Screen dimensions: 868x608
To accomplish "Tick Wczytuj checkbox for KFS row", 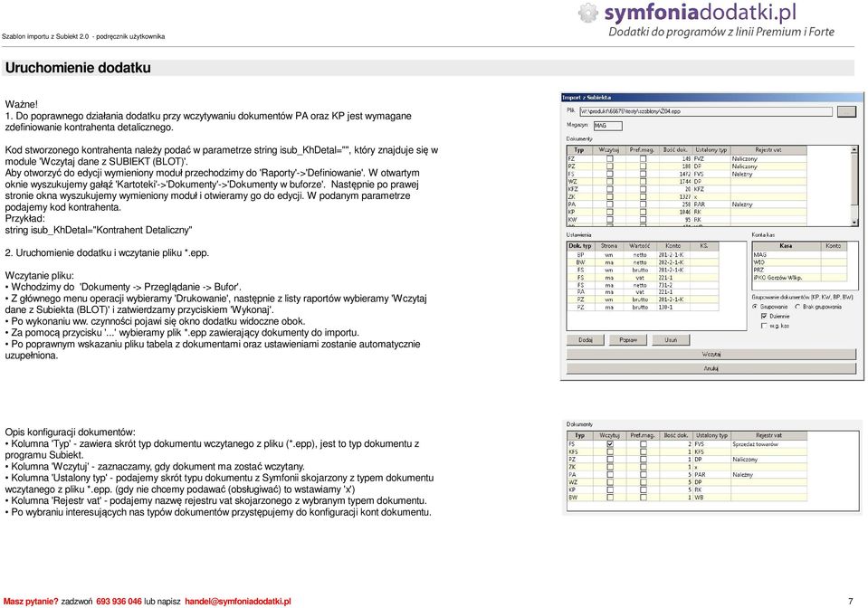I will pyautogui.click(x=610, y=451).
